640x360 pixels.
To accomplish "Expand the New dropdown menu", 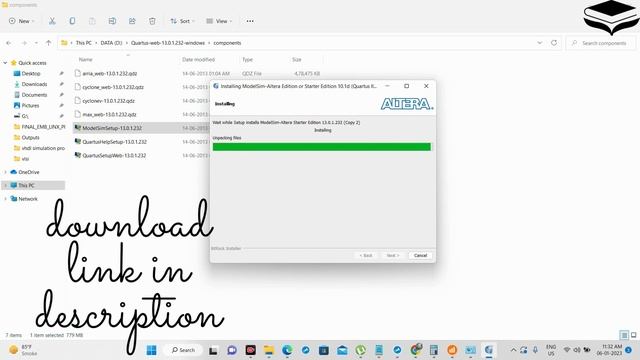I will coord(22,21).
